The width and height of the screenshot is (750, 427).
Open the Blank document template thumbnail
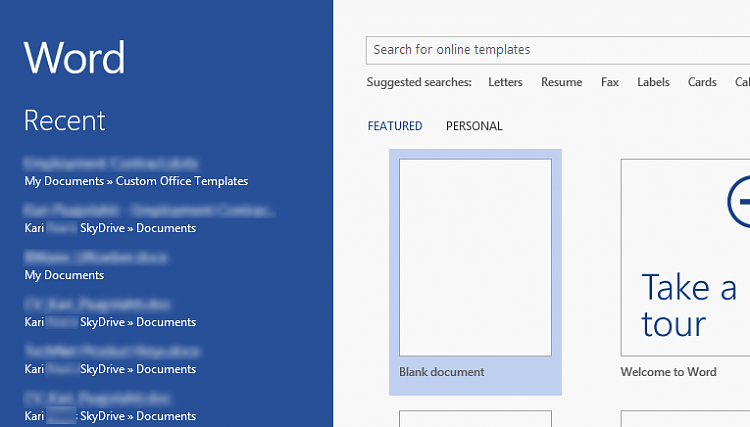(x=475, y=258)
